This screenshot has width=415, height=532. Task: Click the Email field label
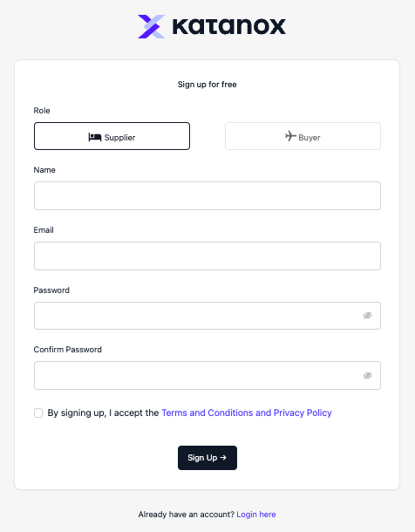44,230
